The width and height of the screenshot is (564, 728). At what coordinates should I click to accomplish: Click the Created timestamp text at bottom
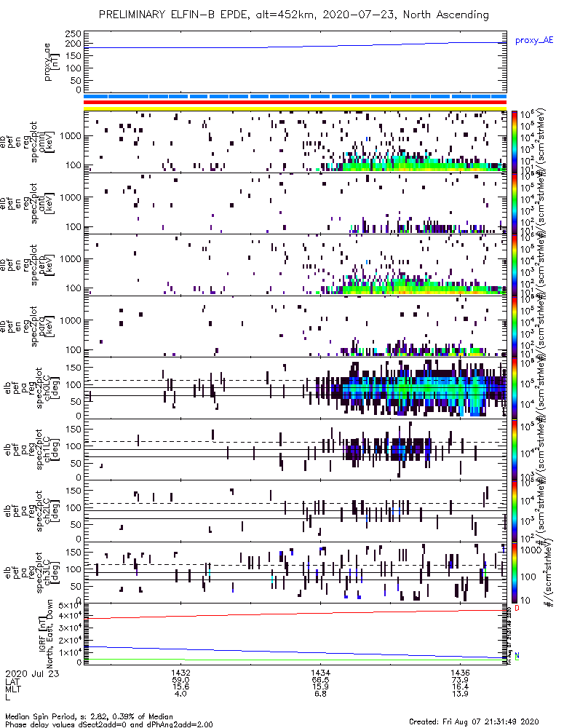474,721
